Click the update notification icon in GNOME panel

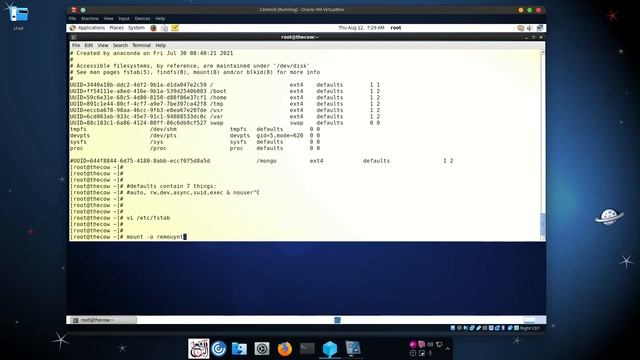pyautogui.click(x=520, y=28)
